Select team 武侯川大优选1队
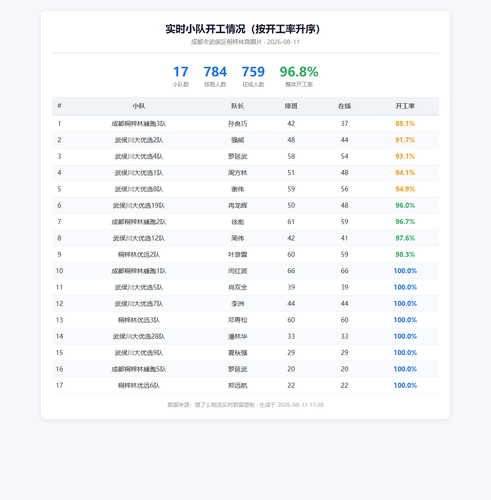This screenshot has height=500, width=491. [x=139, y=173]
